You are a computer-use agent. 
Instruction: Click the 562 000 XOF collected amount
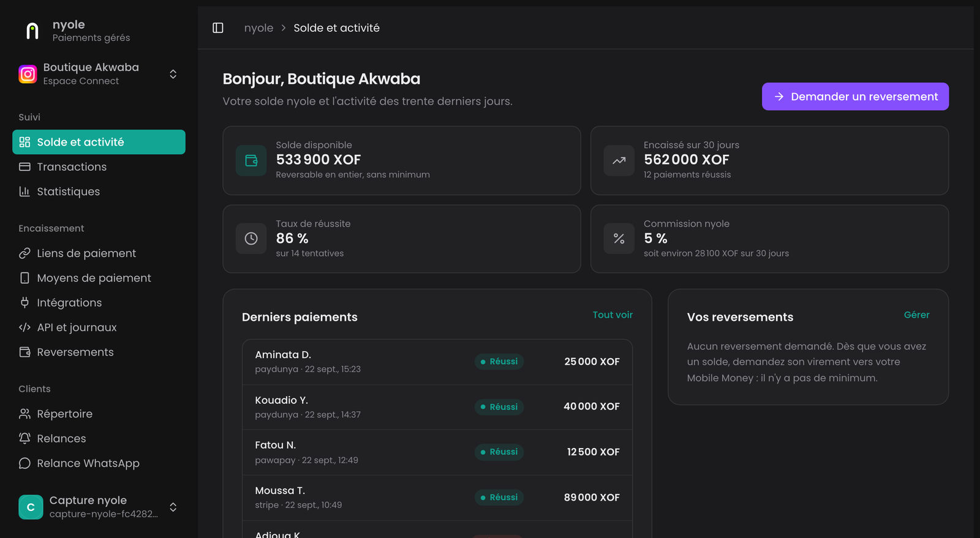[x=687, y=160]
